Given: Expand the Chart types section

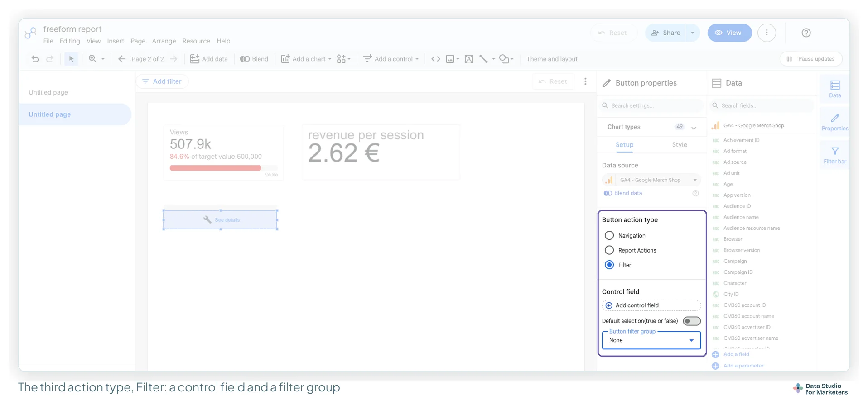Looking at the screenshot, I should tap(694, 127).
